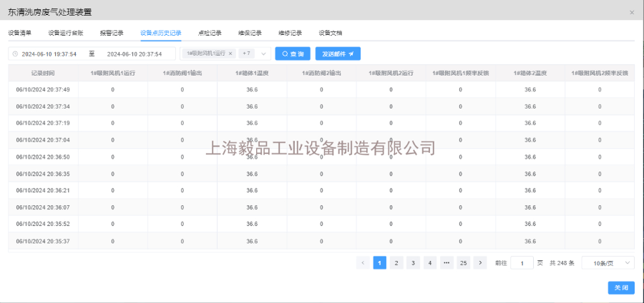Jump to last page 25

pos(463,263)
